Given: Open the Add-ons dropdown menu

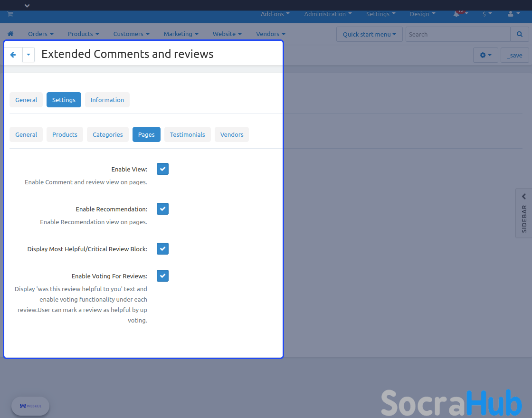Looking at the screenshot, I should [x=275, y=14].
